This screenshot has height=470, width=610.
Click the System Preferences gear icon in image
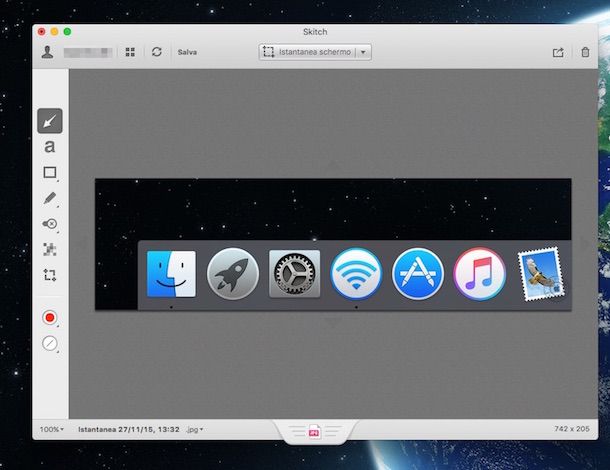(294, 274)
